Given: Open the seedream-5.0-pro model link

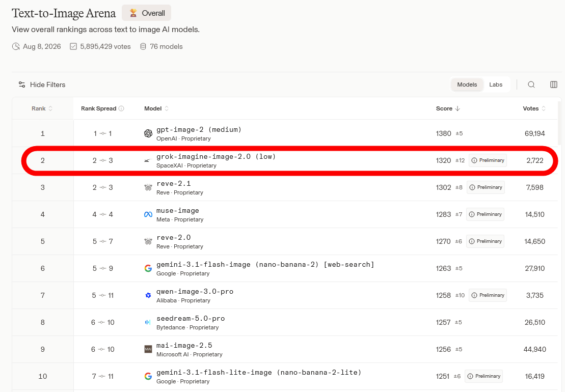Looking at the screenshot, I should (x=191, y=319).
